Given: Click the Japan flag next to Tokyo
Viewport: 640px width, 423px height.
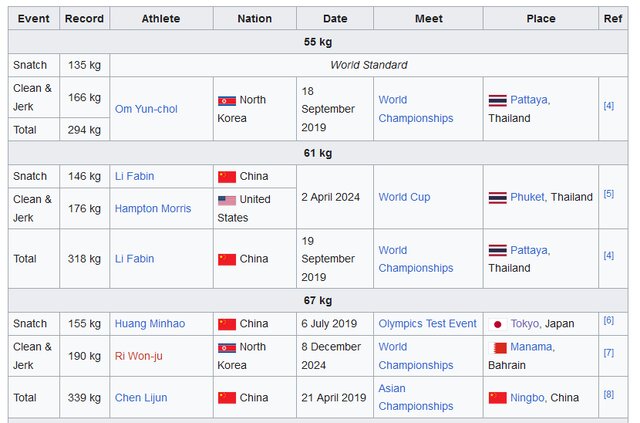Looking at the screenshot, I should (497, 324).
